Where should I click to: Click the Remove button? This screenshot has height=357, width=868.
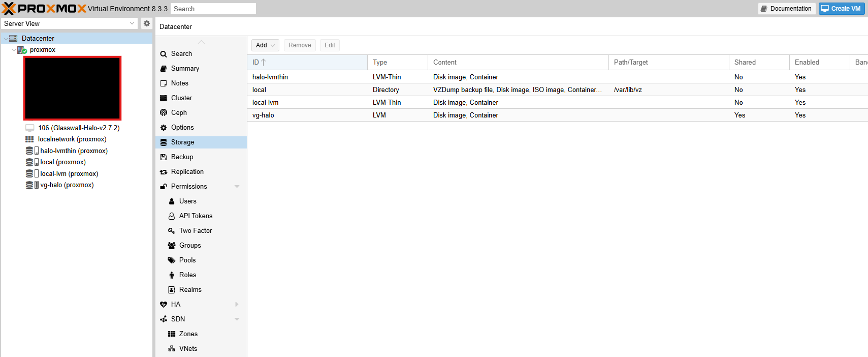click(x=300, y=45)
